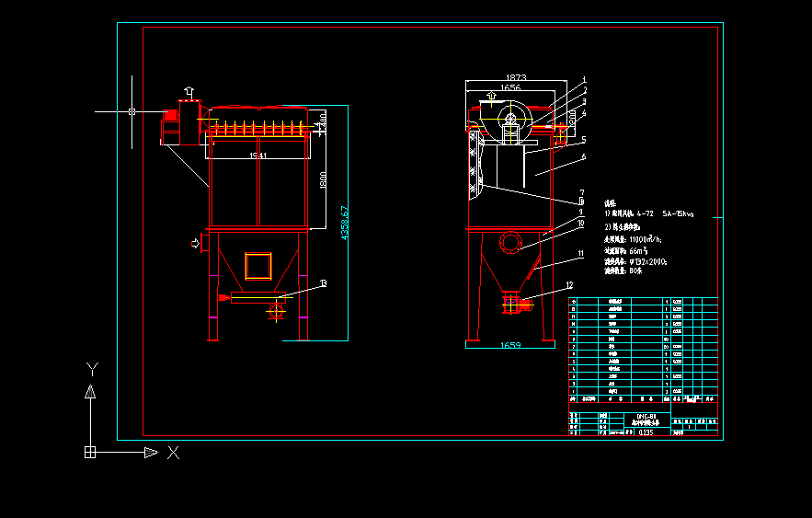
Task: Select the up-arrow above fan in right view
Action: [x=491, y=96]
